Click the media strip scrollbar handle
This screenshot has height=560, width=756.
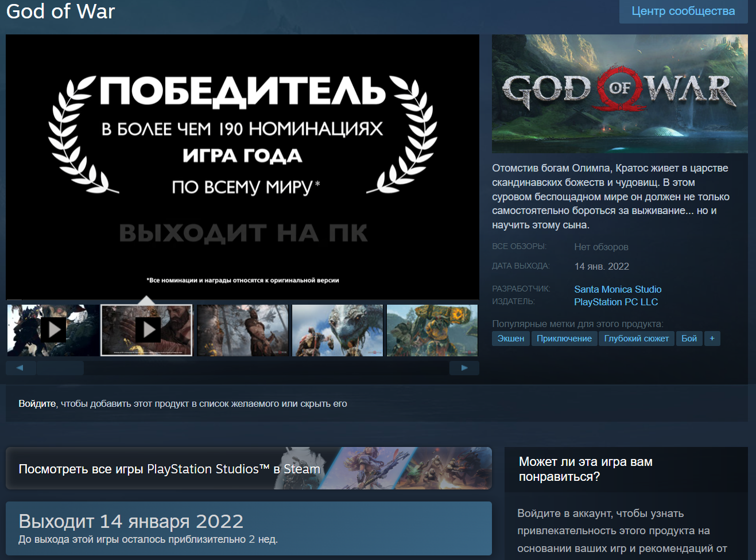pyautogui.click(x=60, y=368)
